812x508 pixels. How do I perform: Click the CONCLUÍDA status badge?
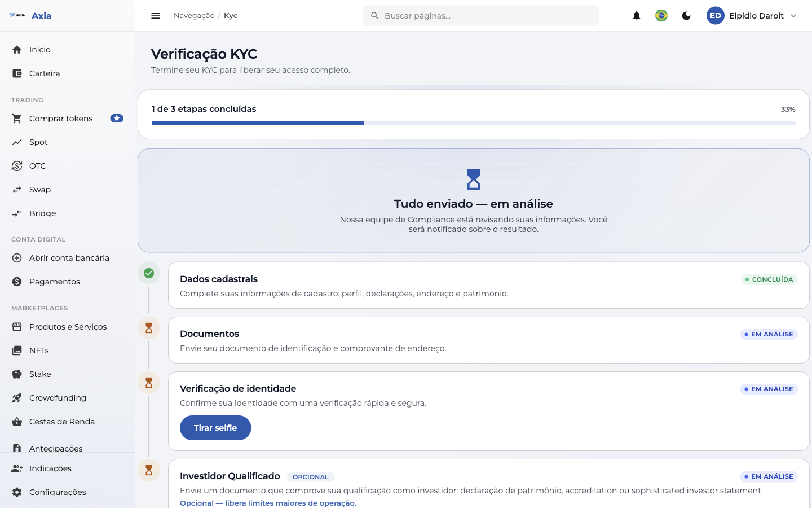pos(769,279)
